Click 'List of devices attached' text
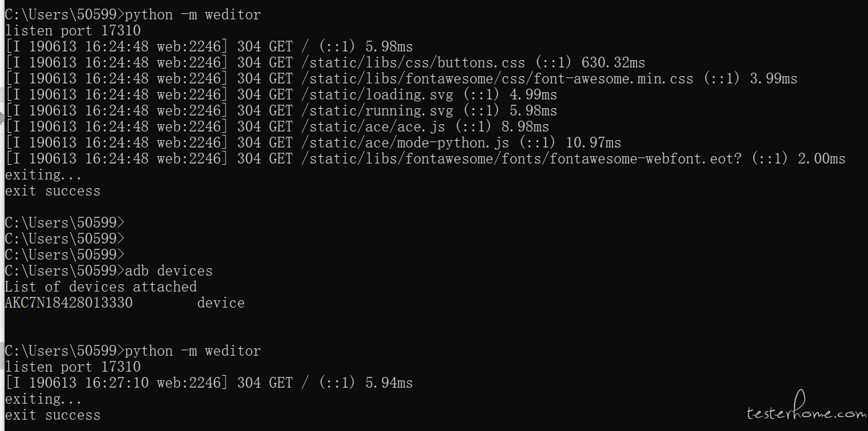868x431 pixels. 101,287
